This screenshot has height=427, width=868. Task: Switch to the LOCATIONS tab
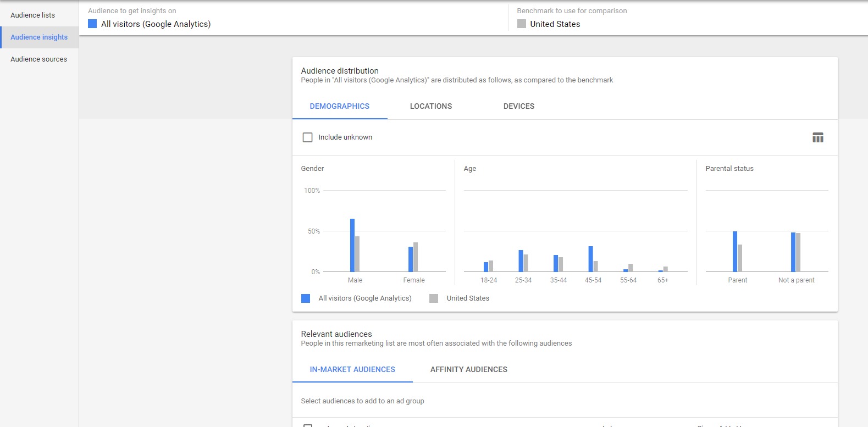point(431,106)
